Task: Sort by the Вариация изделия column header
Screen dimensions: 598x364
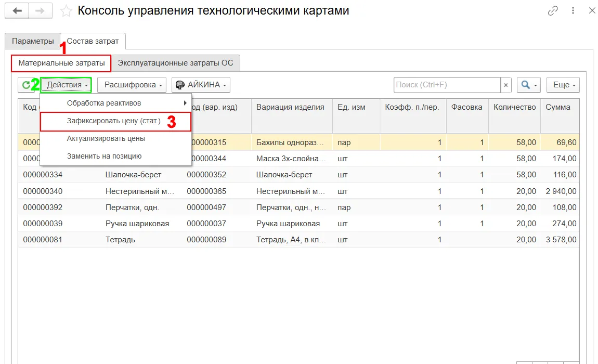Action: coord(292,116)
